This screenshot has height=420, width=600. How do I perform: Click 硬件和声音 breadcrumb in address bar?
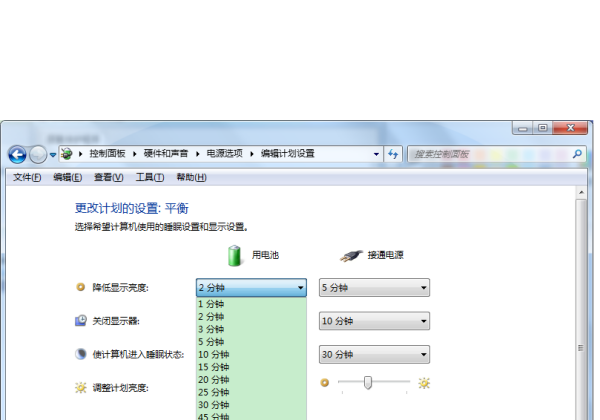tap(166, 154)
